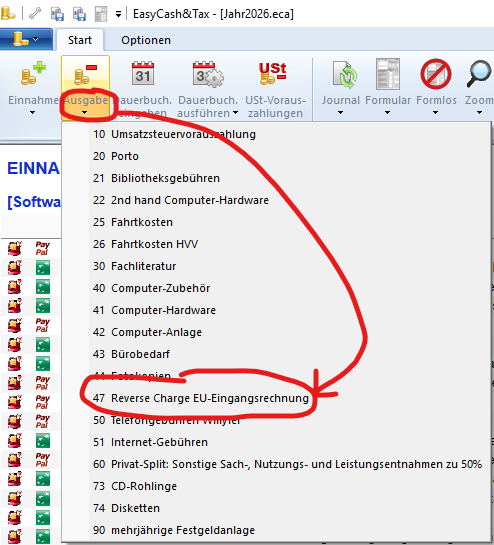The width and height of the screenshot is (494, 545).
Task: Choose 42 Computer-Anlage
Action: tap(276, 332)
